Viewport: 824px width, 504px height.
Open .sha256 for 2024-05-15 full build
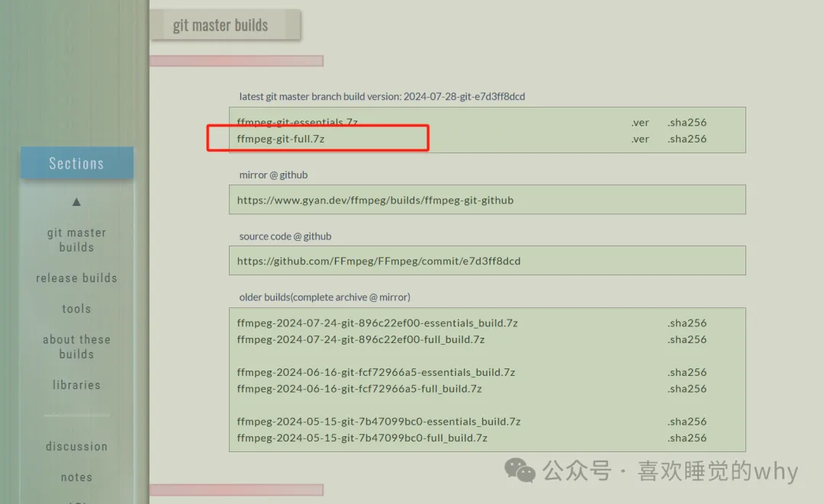687,438
